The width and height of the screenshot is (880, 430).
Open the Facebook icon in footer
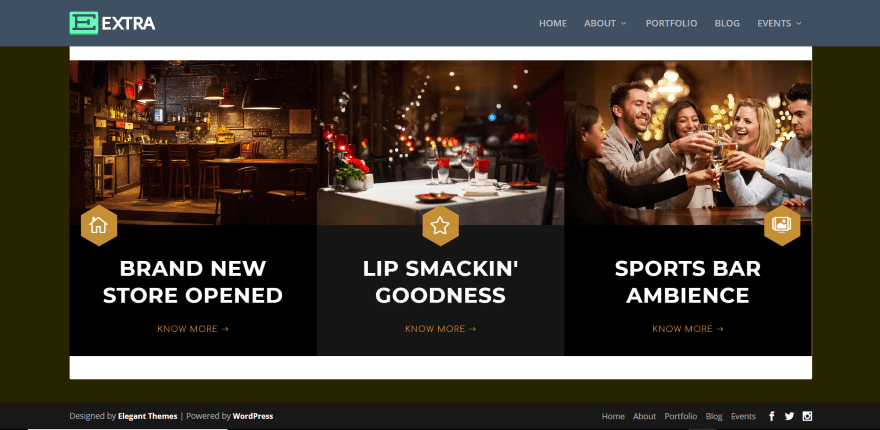tap(772, 416)
